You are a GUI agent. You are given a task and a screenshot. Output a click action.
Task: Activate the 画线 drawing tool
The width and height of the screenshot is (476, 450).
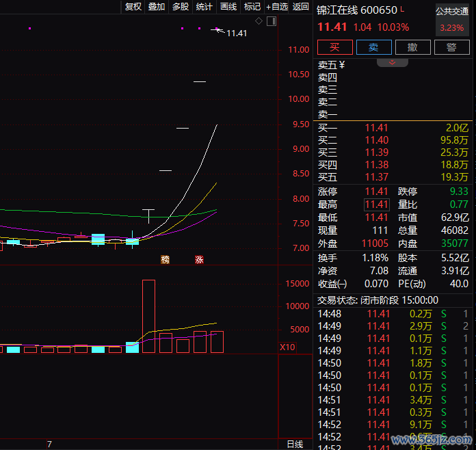(228, 6)
